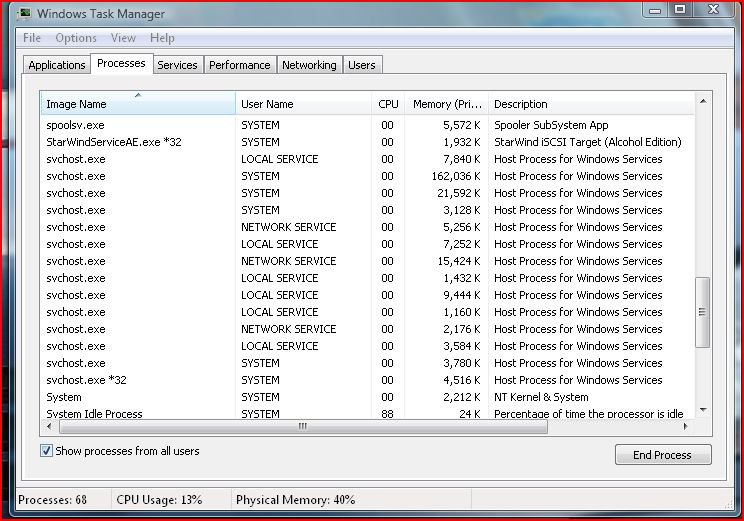Click the 7,252 K memory value

tap(462, 244)
